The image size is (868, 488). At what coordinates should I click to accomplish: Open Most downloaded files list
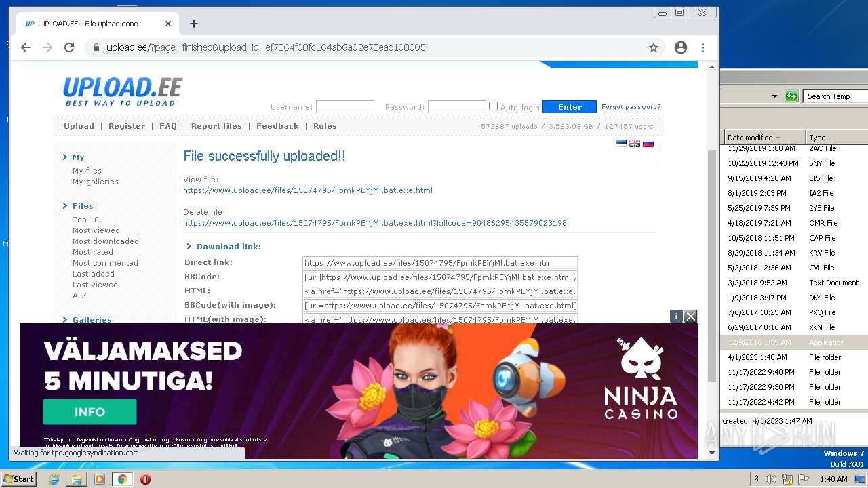[106, 241]
